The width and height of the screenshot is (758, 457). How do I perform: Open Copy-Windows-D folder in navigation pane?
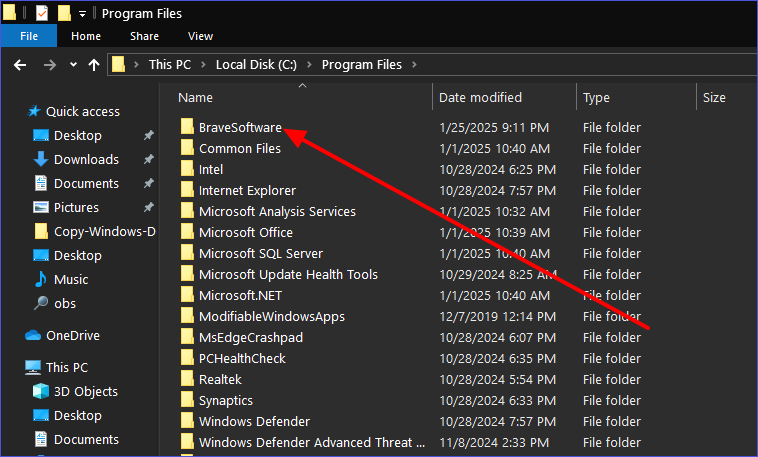pyautogui.click(x=104, y=232)
